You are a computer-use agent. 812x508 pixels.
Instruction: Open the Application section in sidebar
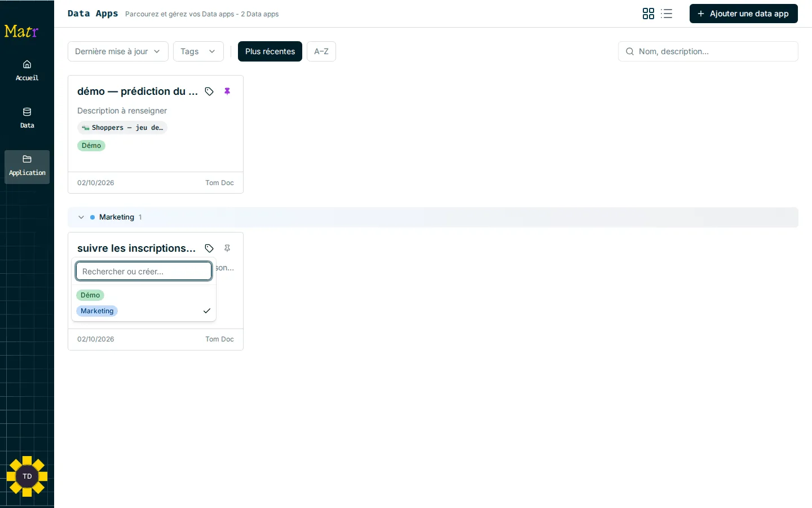[27, 167]
